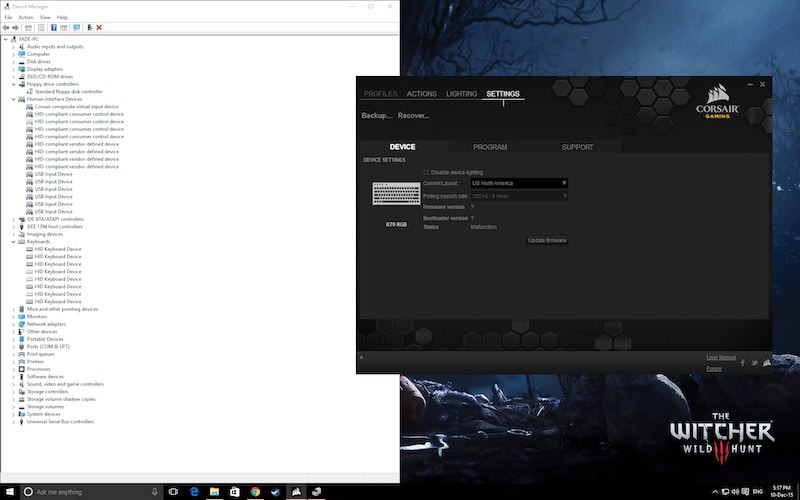This screenshot has width=800, height=500.
Task: Select the DEVICE settings tab
Action: [403, 147]
